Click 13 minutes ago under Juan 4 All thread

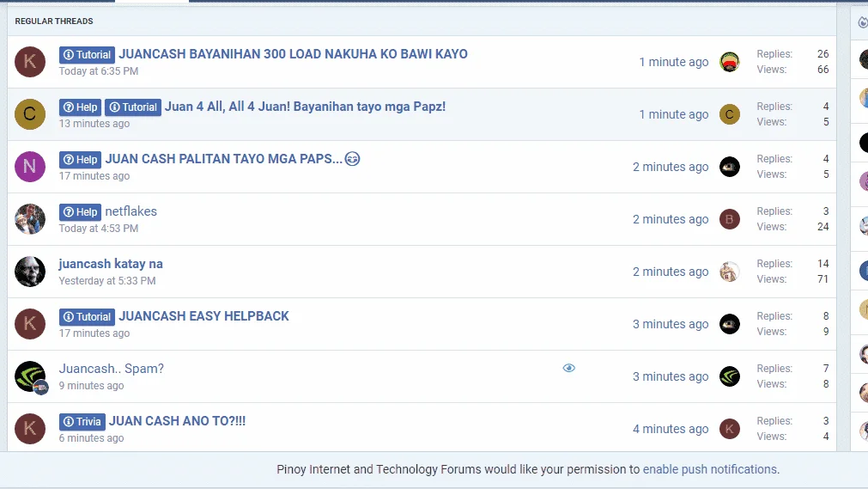tap(94, 124)
